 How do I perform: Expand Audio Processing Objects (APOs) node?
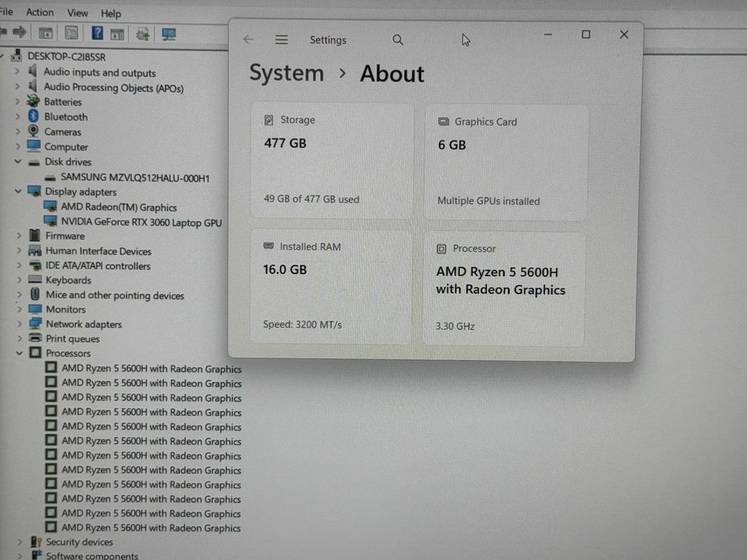pyautogui.click(x=17, y=86)
